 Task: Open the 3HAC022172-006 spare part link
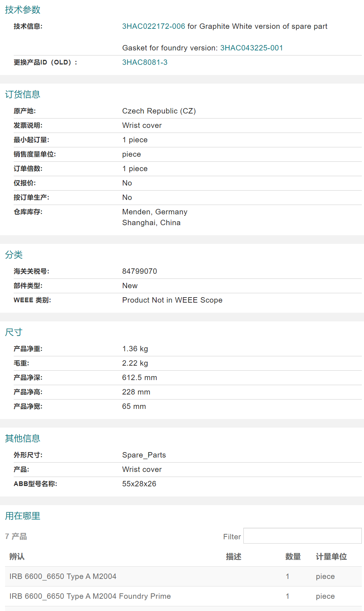point(153,26)
